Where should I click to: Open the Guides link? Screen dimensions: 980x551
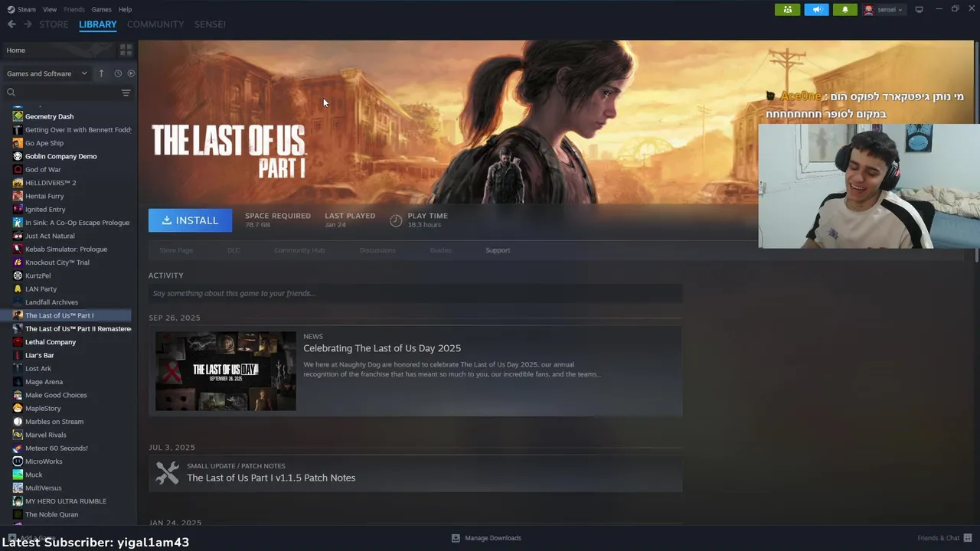point(440,250)
